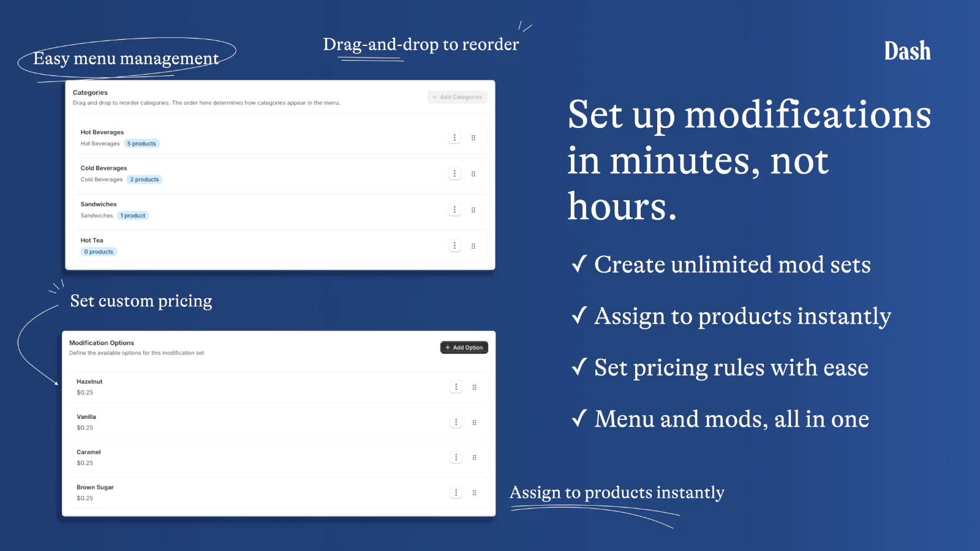This screenshot has width=980, height=551.
Task: Click the Hazelnut option drag handle
Action: [475, 387]
